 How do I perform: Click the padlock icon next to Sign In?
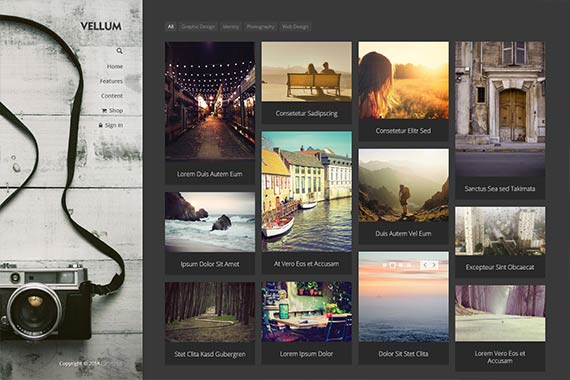[101, 125]
